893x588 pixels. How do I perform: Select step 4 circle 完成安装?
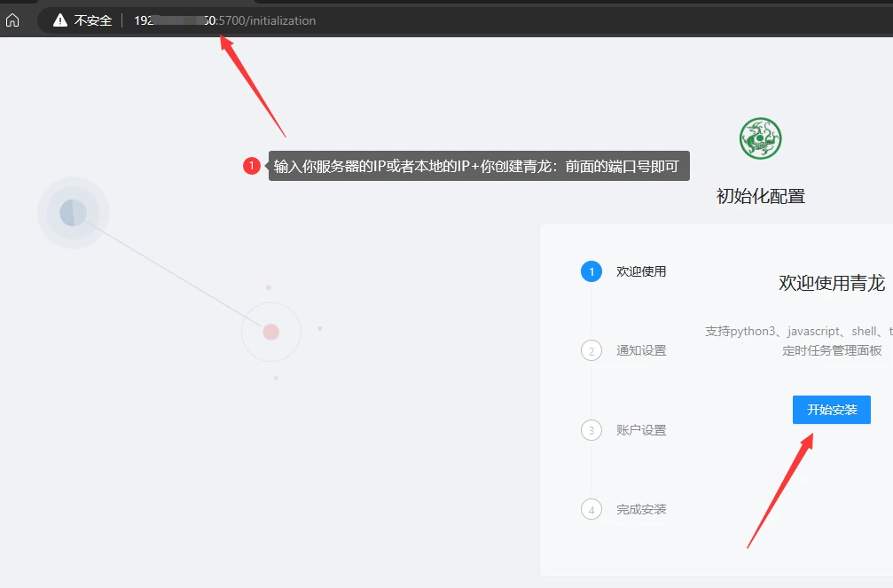click(x=591, y=509)
